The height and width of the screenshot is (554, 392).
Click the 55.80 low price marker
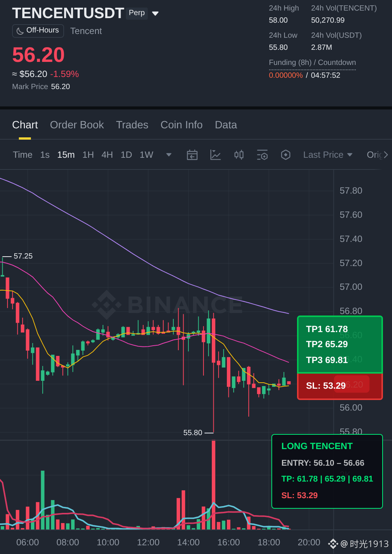(193, 432)
